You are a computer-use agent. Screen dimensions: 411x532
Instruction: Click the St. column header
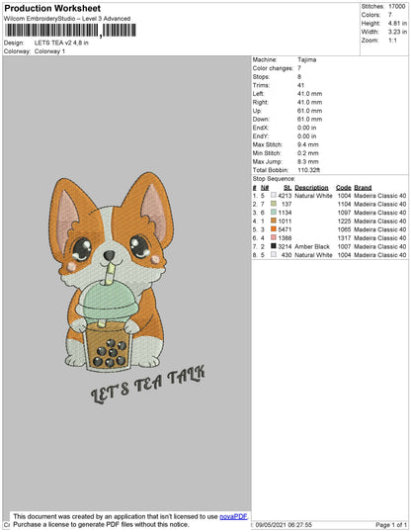pyautogui.click(x=288, y=188)
